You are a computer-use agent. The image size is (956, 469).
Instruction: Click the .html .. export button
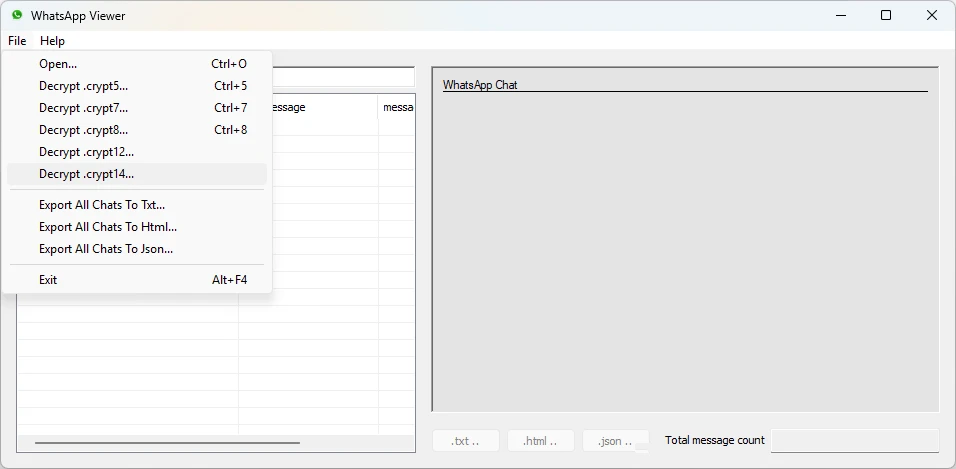click(x=541, y=441)
